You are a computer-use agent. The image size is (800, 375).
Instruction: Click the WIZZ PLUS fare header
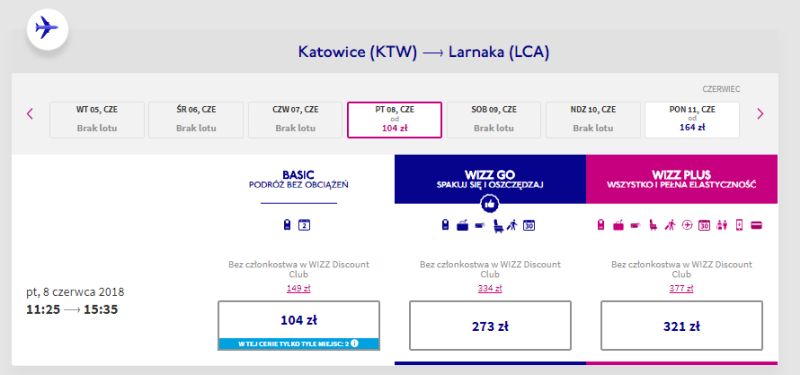682,179
